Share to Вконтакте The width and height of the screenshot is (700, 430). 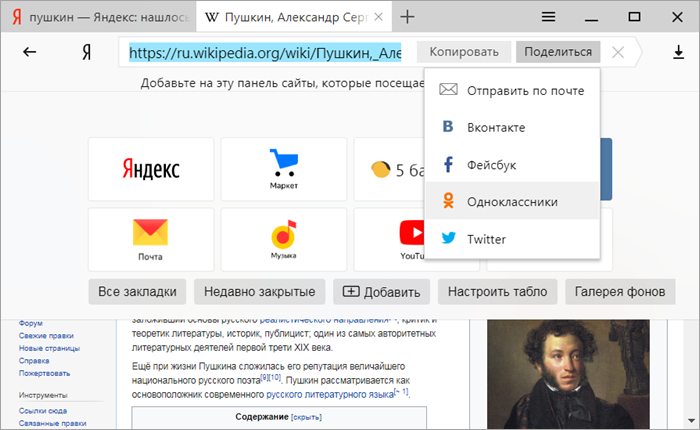click(512, 127)
